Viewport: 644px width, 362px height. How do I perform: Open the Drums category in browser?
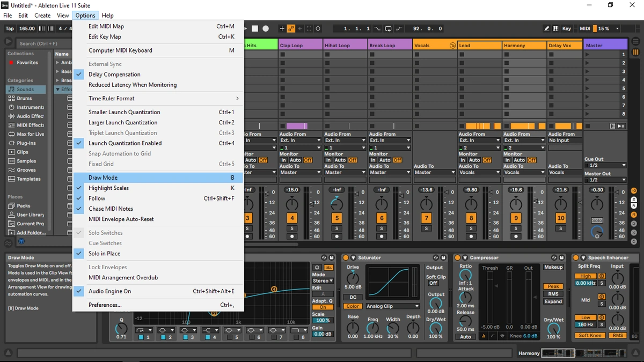25,98
